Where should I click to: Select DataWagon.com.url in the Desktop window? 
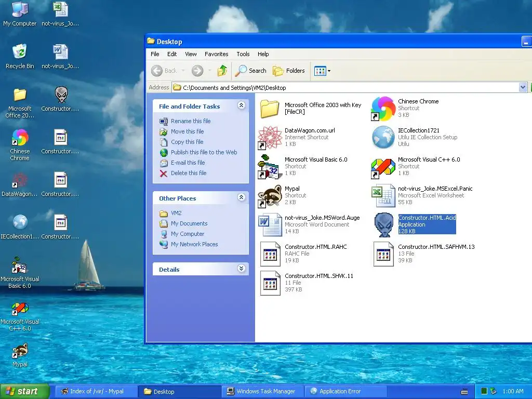(x=297, y=138)
